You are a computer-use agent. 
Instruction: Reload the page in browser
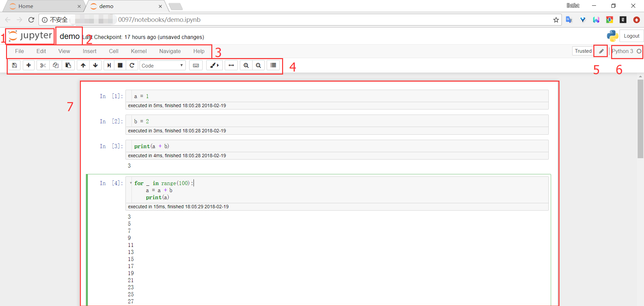31,20
